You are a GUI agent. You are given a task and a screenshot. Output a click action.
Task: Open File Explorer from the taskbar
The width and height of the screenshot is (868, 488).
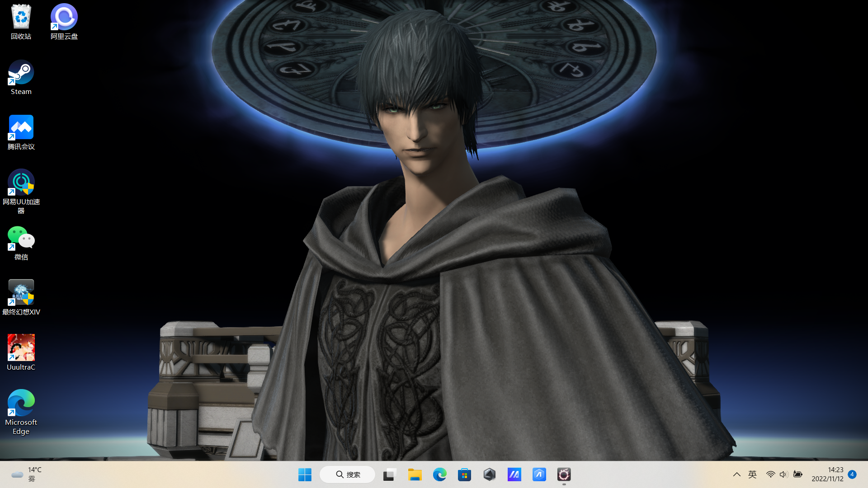[x=415, y=474]
